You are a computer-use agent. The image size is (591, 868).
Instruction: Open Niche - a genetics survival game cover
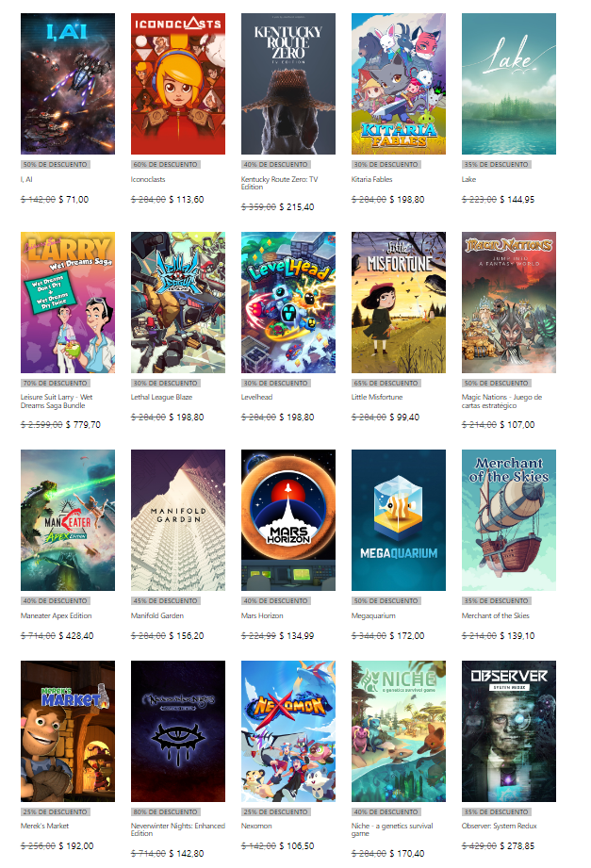coord(399,731)
